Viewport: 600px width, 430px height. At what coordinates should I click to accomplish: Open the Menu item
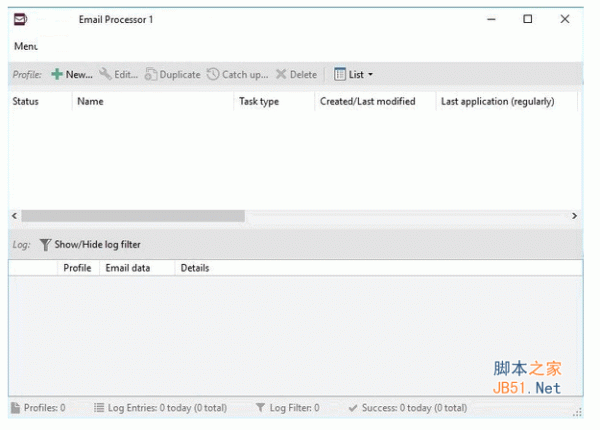[x=25, y=46]
